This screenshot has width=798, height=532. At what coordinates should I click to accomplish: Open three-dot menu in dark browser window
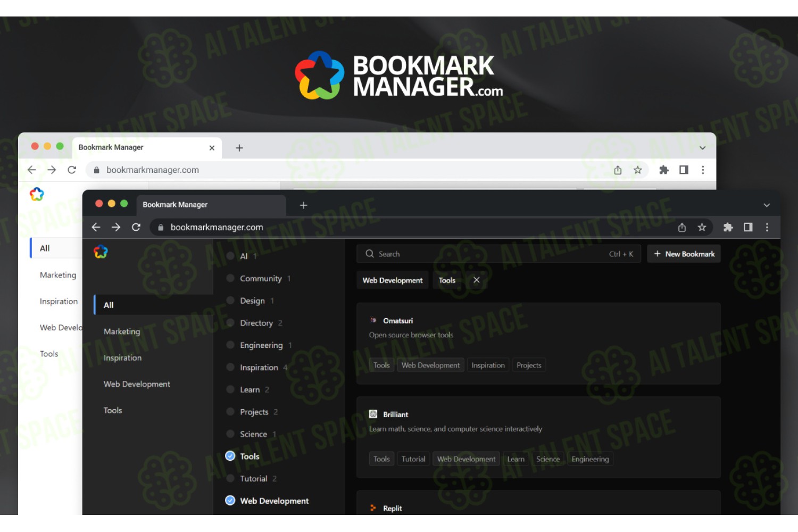(767, 227)
